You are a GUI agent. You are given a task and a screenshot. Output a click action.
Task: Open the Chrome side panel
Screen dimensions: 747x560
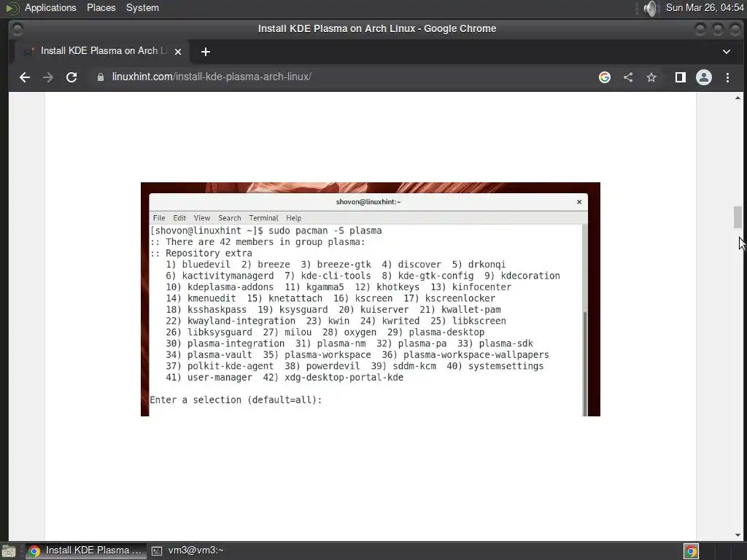pos(681,77)
